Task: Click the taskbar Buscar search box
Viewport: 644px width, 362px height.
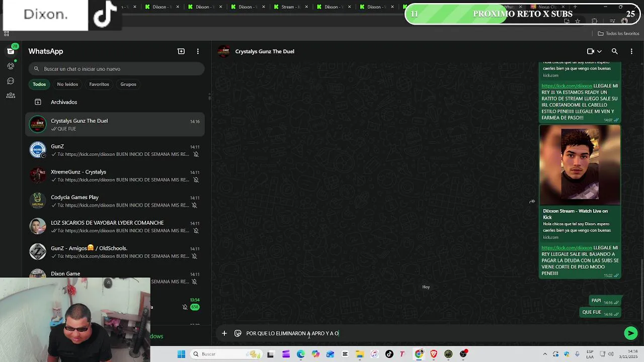Action: [x=225, y=354]
